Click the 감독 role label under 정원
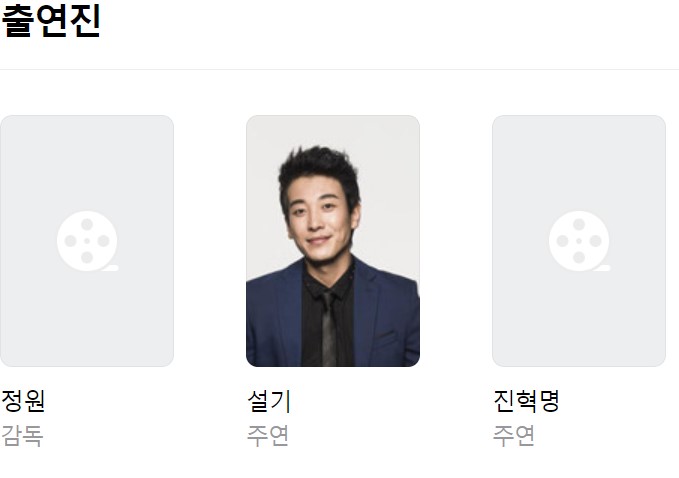679x478 pixels. coord(22,436)
